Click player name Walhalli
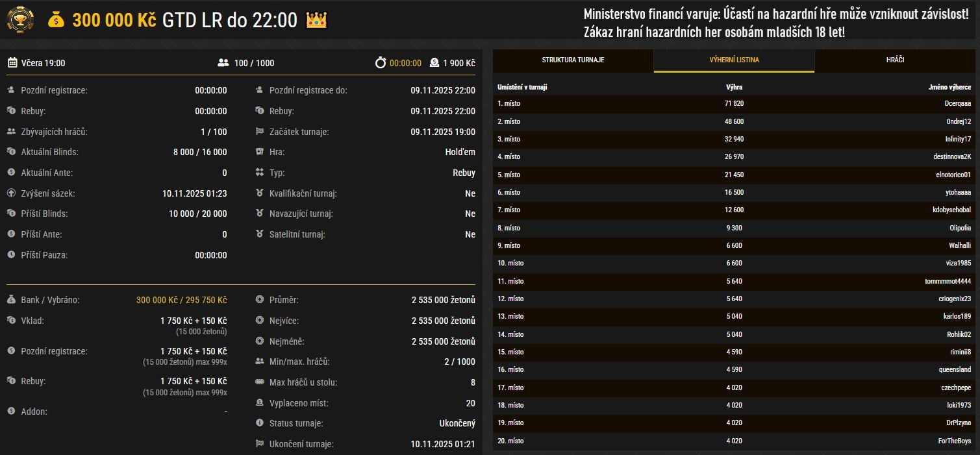The image size is (980, 455). [x=960, y=245]
